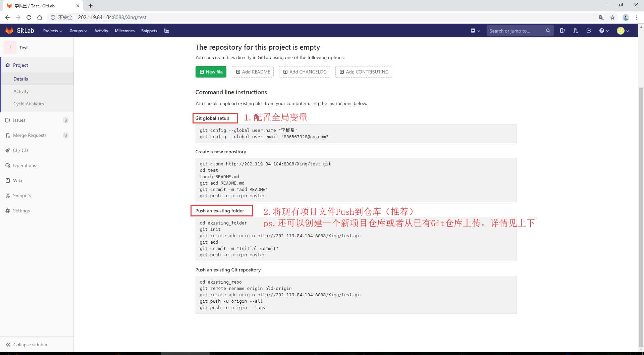Click the browser home icon
The height and width of the screenshot is (355, 644).
40,17
